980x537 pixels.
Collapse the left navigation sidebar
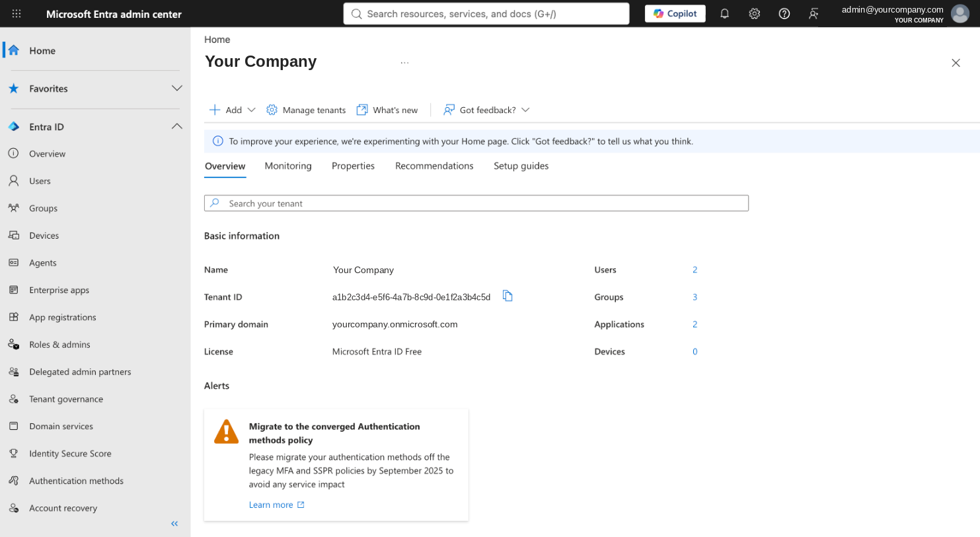pos(174,524)
